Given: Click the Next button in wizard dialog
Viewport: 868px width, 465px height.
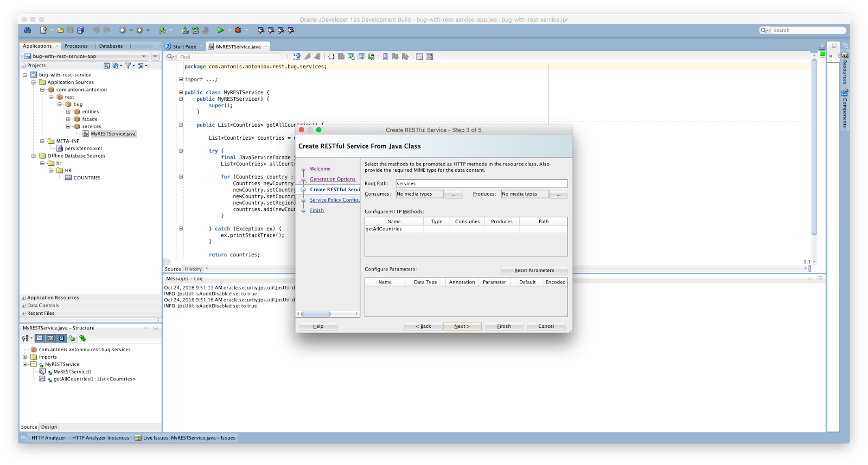Looking at the screenshot, I should [462, 326].
